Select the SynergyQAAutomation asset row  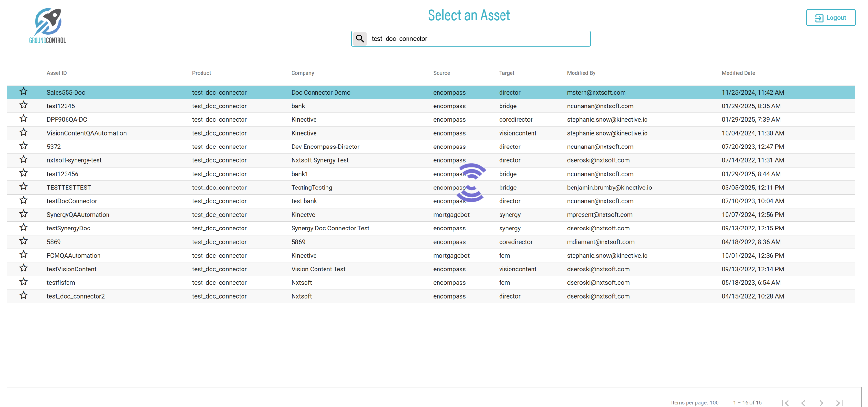point(78,215)
